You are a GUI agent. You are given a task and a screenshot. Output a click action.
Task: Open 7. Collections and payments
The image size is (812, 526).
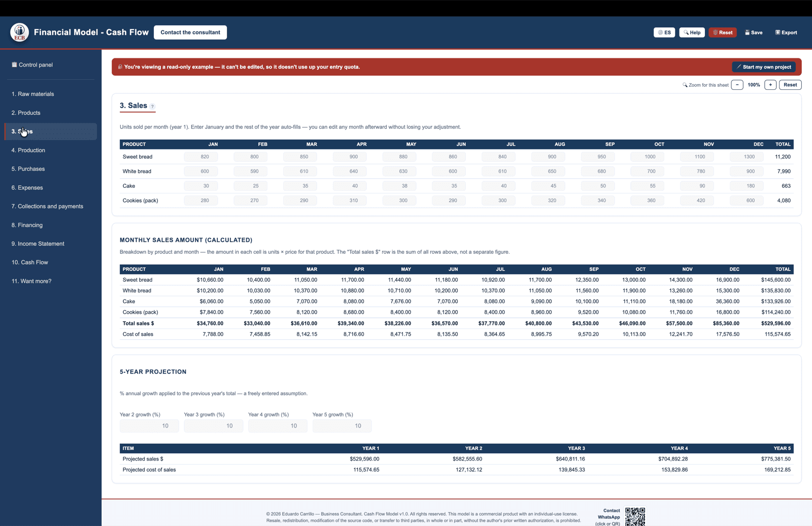[x=51, y=207]
